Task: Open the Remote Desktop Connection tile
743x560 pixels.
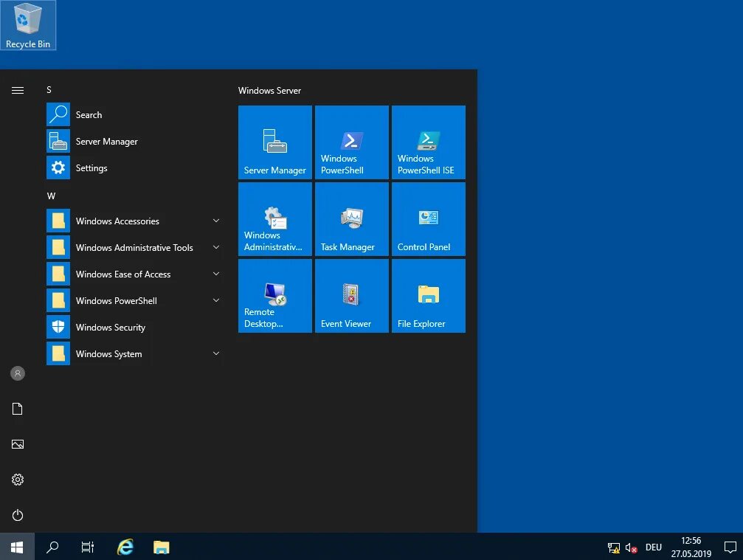Action: (274, 296)
